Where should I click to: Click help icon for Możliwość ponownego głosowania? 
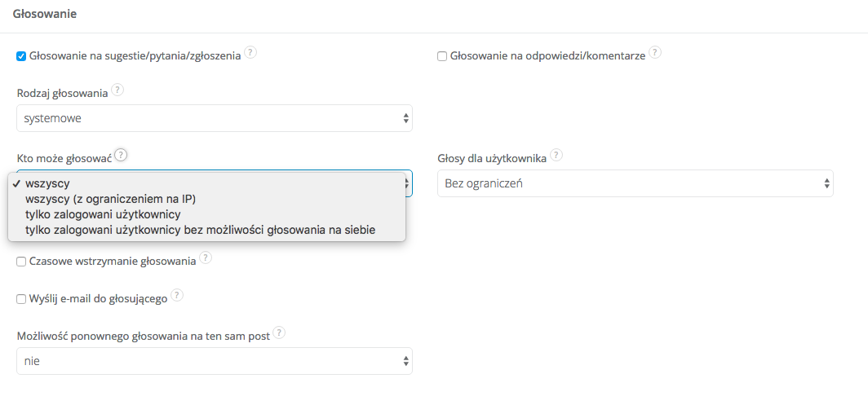280,332
